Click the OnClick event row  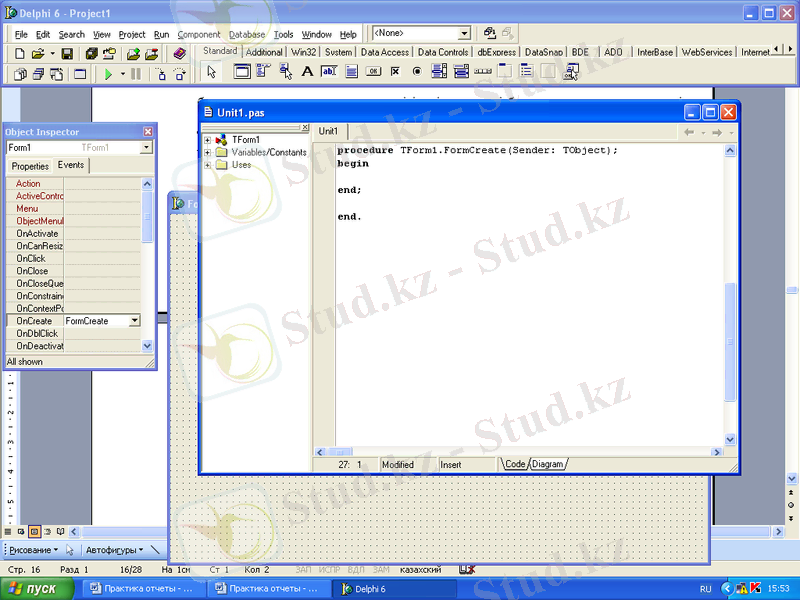[73, 259]
